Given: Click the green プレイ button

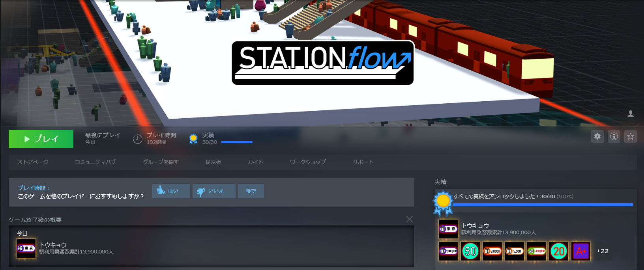Looking at the screenshot, I should click(x=41, y=139).
